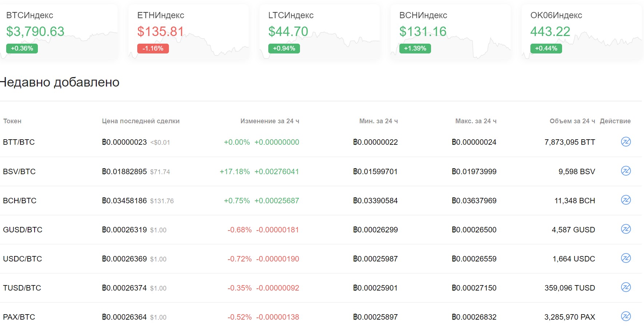The width and height of the screenshot is (644, 328).
Task: Click the 24h max ฿0.00027150 for TUSD/BTC
Action: (x=474, y=288)
